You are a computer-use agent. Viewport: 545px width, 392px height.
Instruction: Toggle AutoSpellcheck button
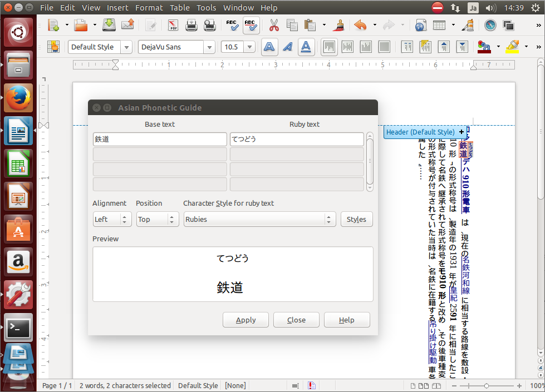point(251,25)
